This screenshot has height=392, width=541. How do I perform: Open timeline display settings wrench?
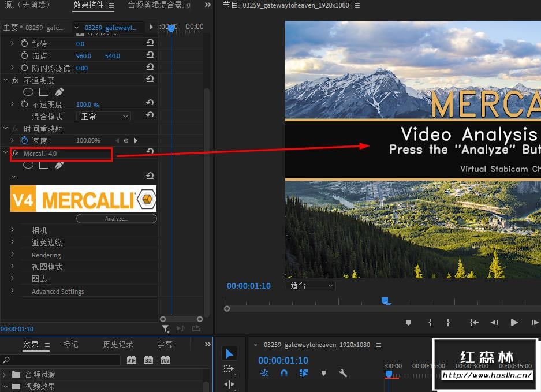point(342,373)
